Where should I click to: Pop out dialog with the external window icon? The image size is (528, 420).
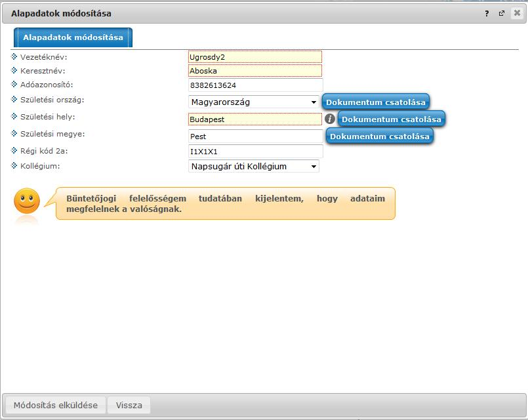502,14
